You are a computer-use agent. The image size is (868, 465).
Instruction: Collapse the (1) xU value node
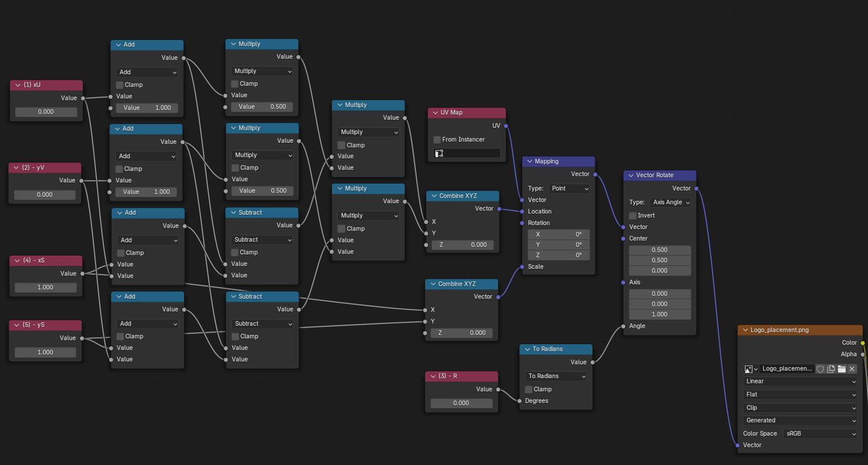pyautogui.click(x=18, y=85)
